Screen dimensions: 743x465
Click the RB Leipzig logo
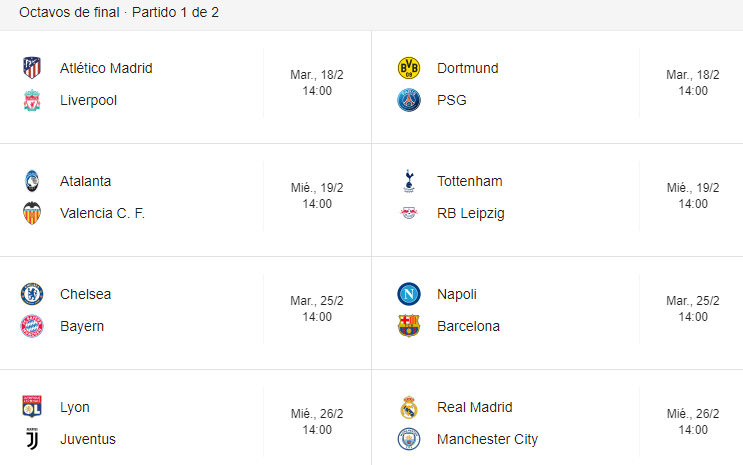click(409, 213)
